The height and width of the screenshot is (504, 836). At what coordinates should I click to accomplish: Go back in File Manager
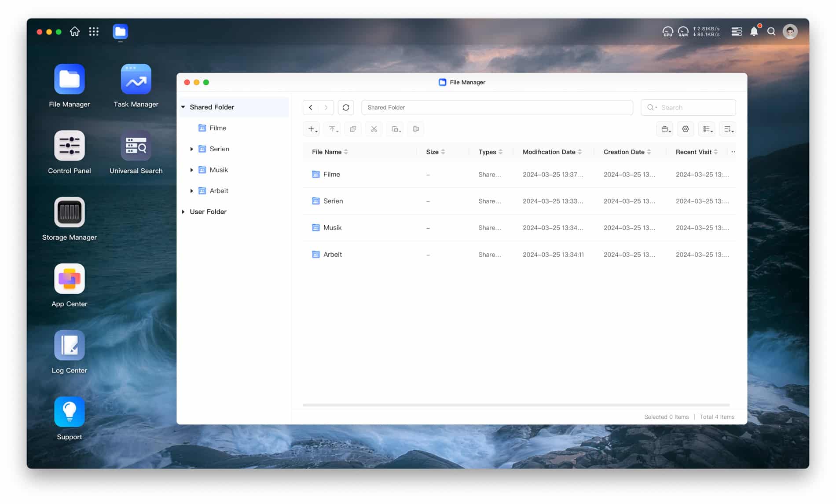311,107
